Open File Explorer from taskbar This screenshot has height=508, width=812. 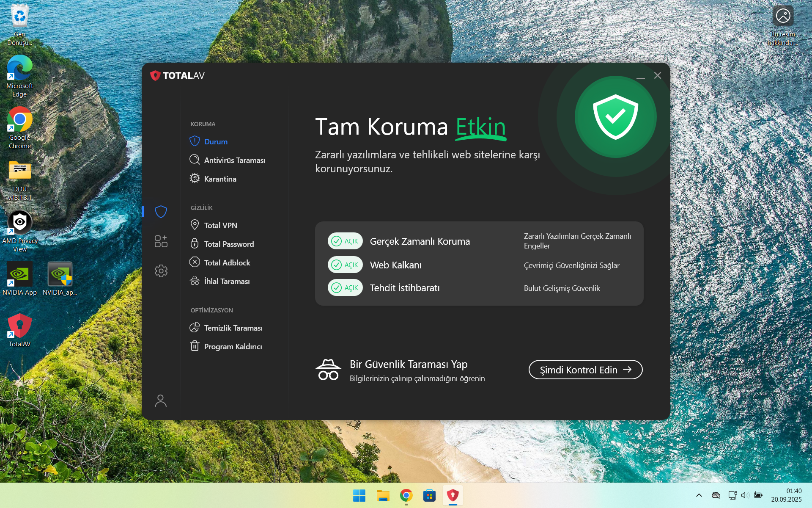point(383,495)
